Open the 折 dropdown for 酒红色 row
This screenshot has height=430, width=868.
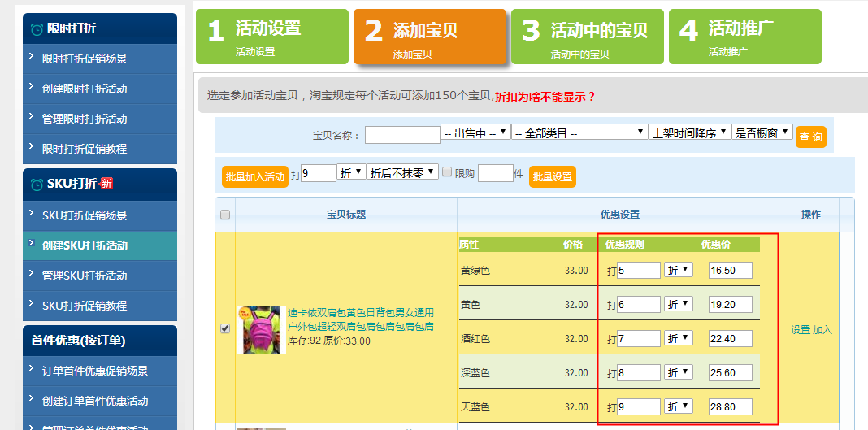point(679,339)
